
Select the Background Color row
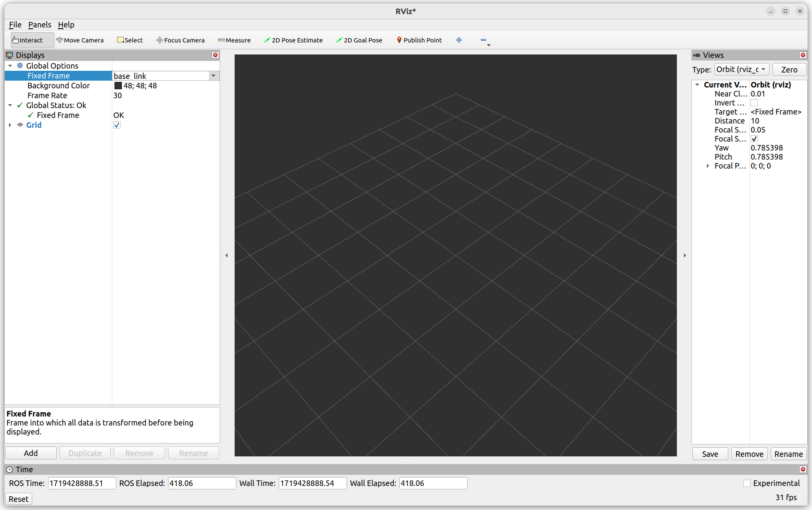112,86
